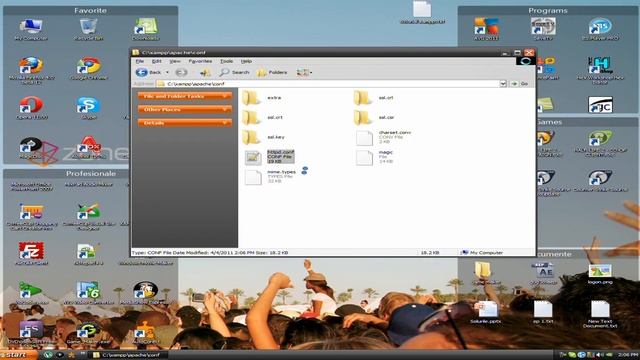Image resolution: width=640 pixels, height=360 pixels.
Task: Click the address bar path field
Action: click(328, 84)
